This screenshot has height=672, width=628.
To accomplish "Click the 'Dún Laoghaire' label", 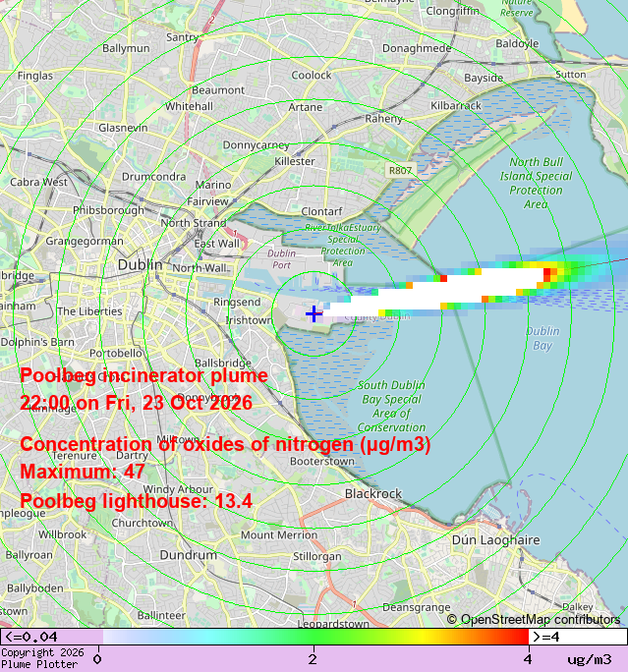I will [495, 540].
